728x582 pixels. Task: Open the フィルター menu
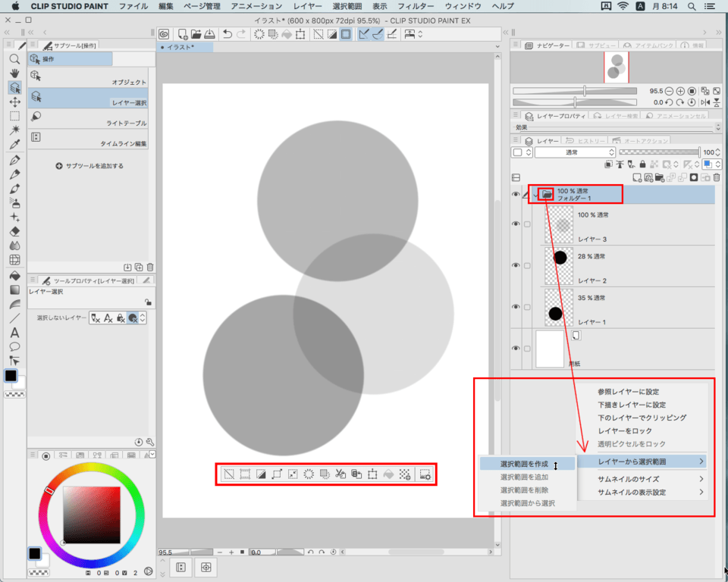click(416, 7)
